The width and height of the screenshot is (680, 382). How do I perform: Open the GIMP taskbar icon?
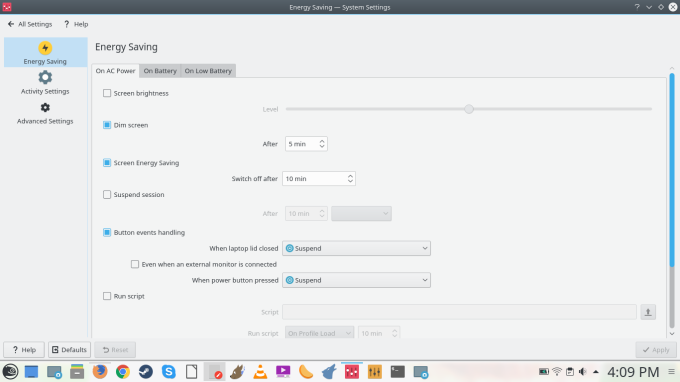click(237, 372)
